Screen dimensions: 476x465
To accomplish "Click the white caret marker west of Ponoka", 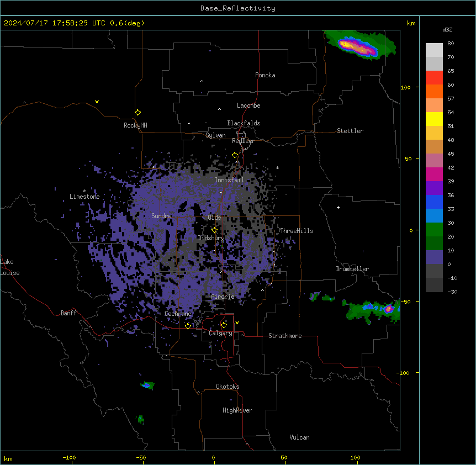I will click(202, 81).
